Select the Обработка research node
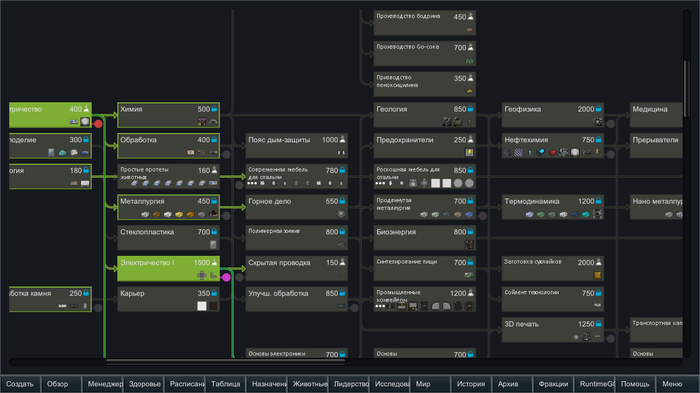Viewport: 700px width, 393px height. 168,146
